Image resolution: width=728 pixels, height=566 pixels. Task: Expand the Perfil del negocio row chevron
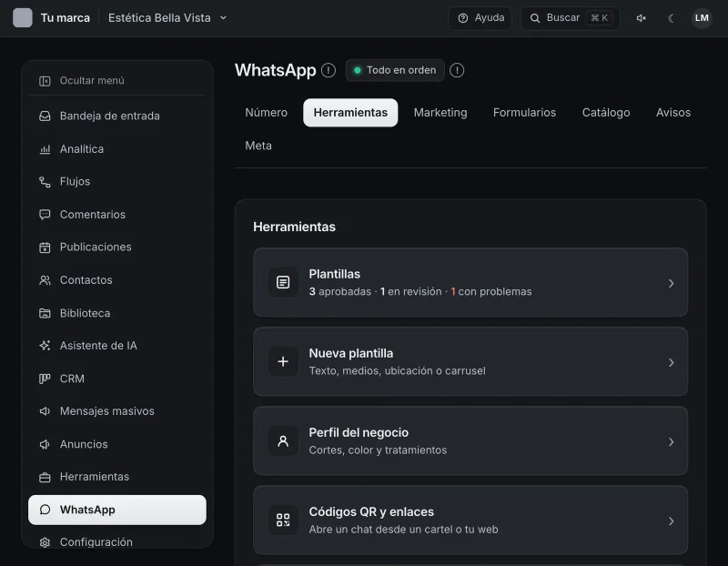pyautogui.click(x=671, y=442)
